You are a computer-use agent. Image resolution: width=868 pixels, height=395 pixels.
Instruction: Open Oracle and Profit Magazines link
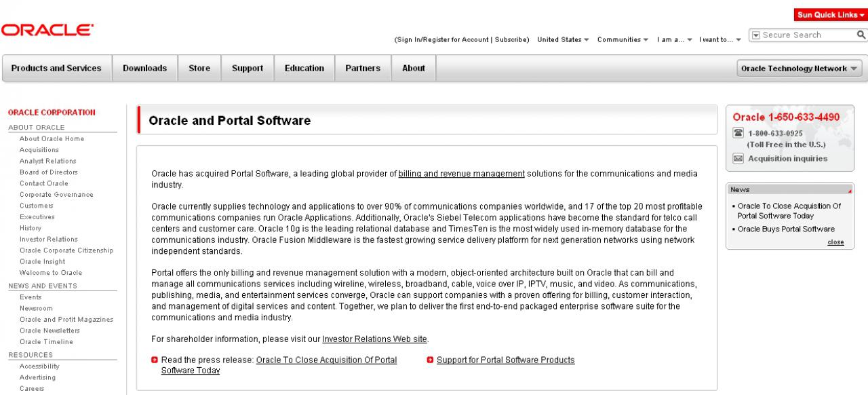(x=66, y=319)
